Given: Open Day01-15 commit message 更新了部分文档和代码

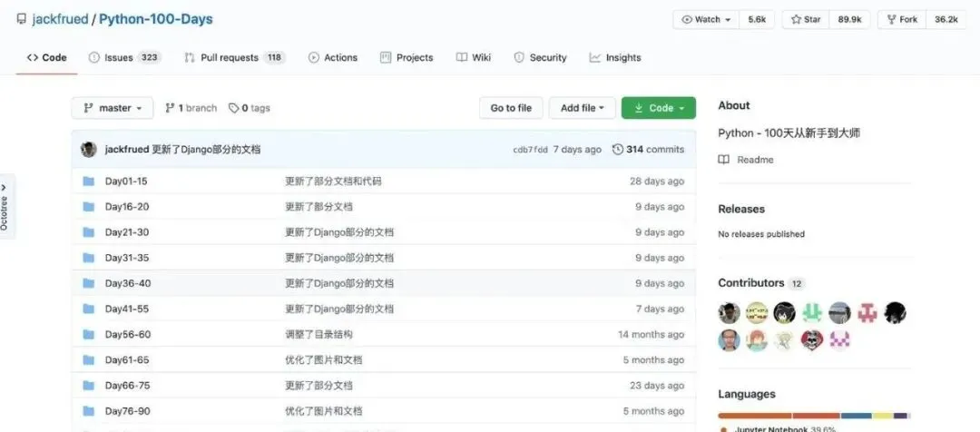Looking at the screenshot, I should point(333,182).
